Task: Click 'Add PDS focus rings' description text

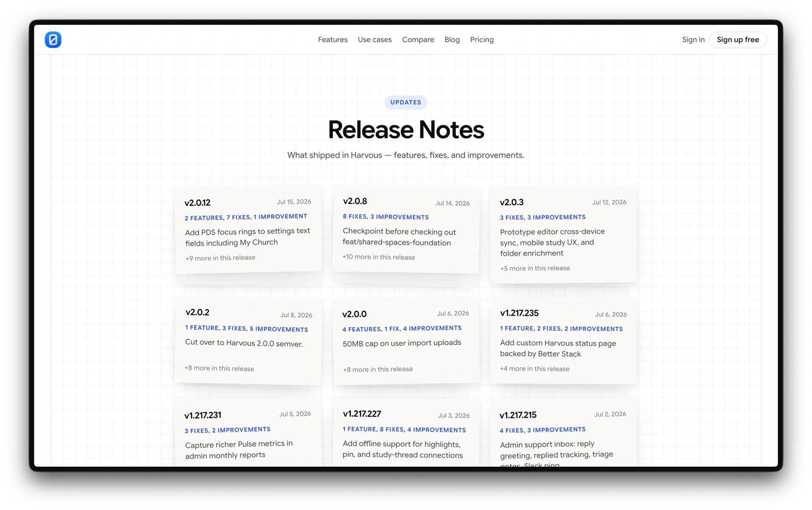Action: tap(247, 237)
